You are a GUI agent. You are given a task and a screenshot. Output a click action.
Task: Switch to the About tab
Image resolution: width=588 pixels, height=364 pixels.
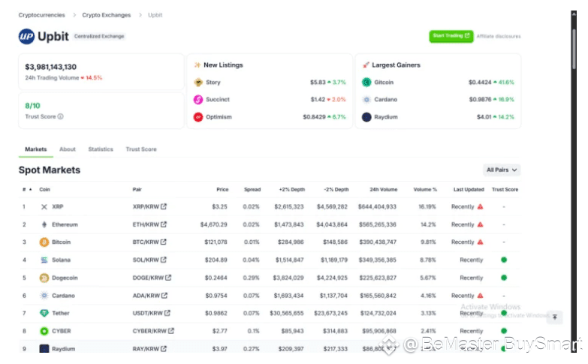(68, 149)
